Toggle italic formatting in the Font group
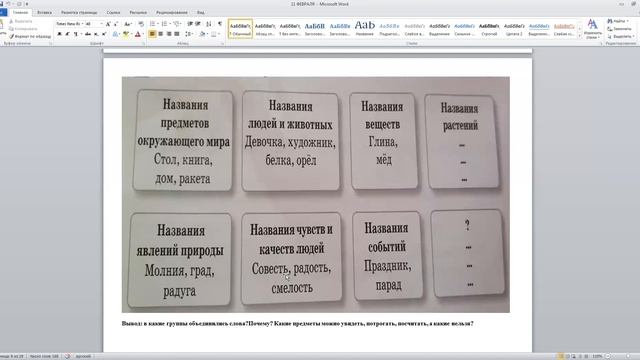 click(x=68, y=34)
